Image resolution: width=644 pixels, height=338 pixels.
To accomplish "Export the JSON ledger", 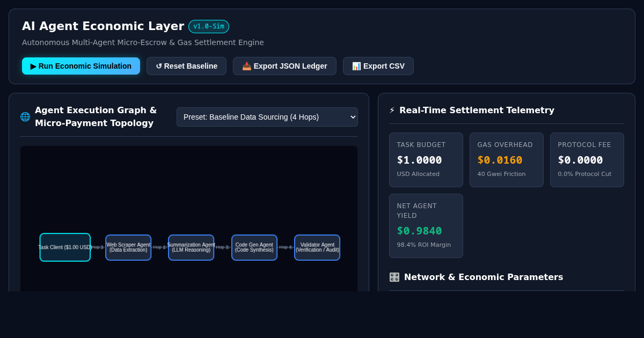I will [x=284, y=66].
